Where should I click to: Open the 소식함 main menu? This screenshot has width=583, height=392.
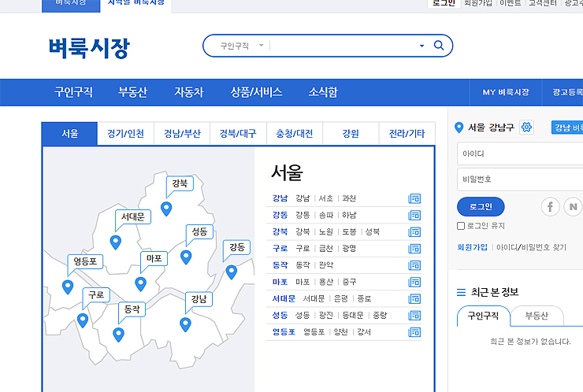(x=323, y=92)
